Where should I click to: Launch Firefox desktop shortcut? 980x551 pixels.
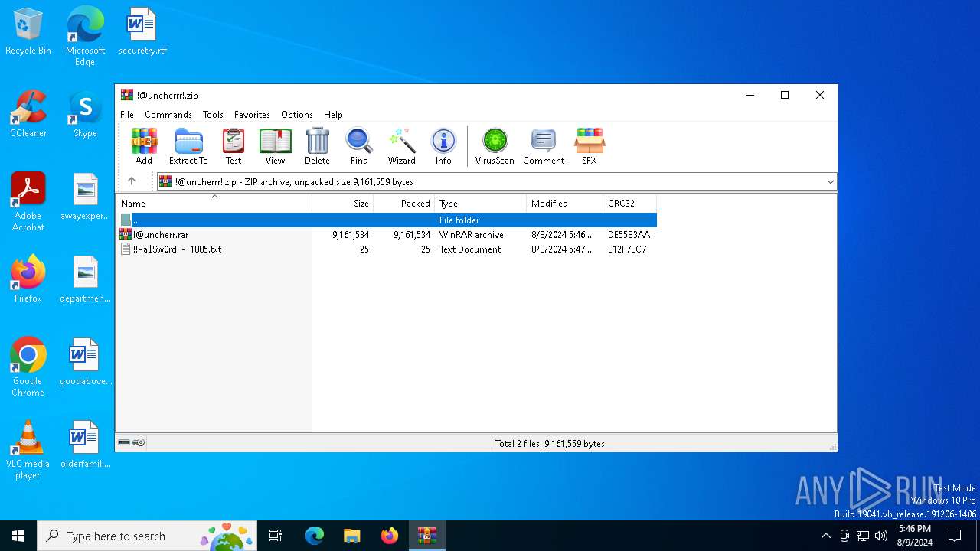pyautogui.click(x=28, y=280)
